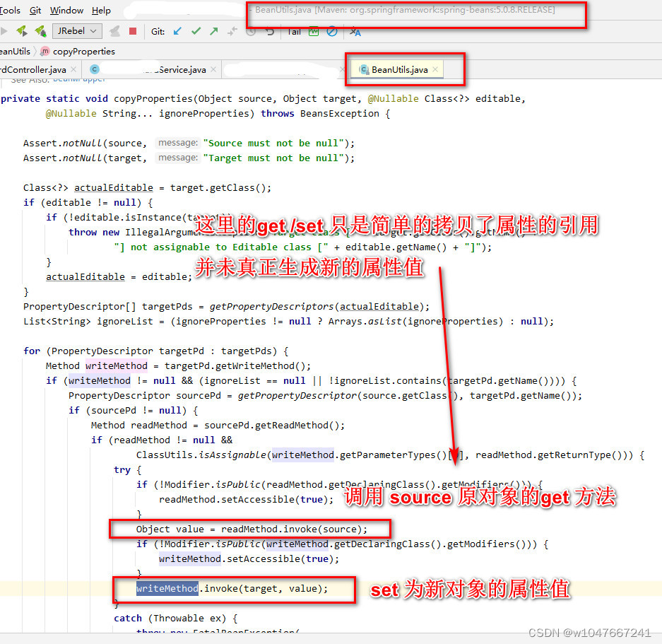
Task: Update project with blue Git arrow
Action: pyautogui.click(x=178, y=31)
